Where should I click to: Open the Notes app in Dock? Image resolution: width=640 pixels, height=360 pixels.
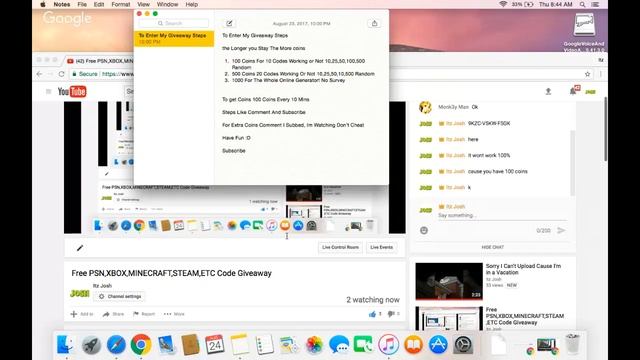click(x=240, y=345)
